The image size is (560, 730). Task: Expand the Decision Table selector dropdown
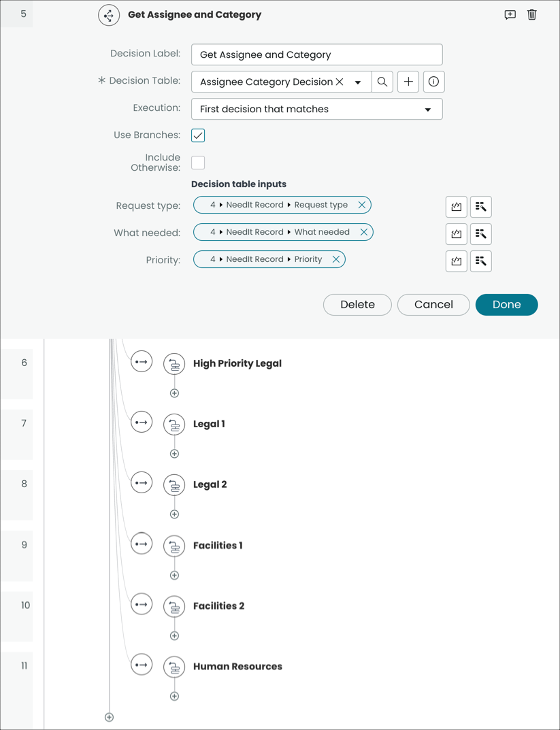(x=359, y=82)
